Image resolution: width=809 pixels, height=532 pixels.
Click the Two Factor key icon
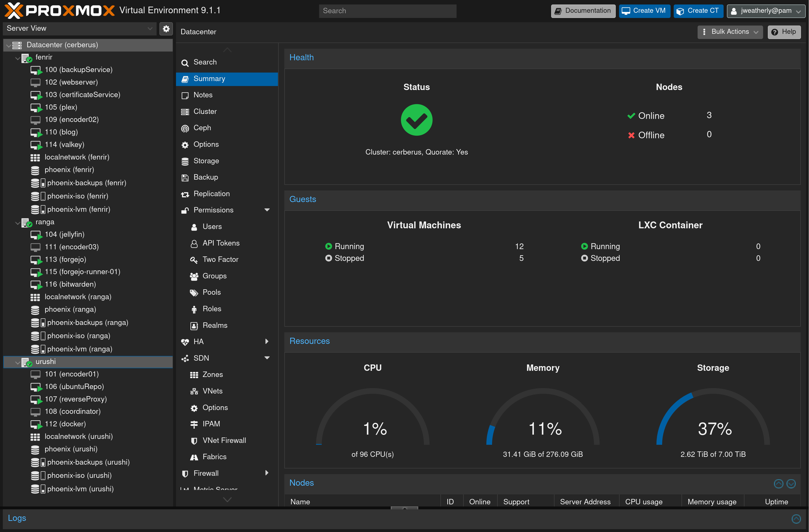tap(194, 260)
